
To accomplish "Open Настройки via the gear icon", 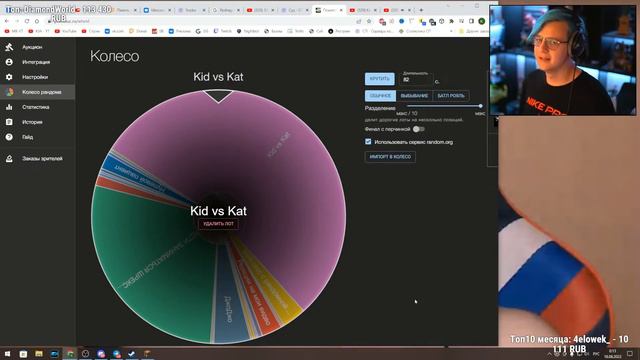I will click(x=9, y=77).
